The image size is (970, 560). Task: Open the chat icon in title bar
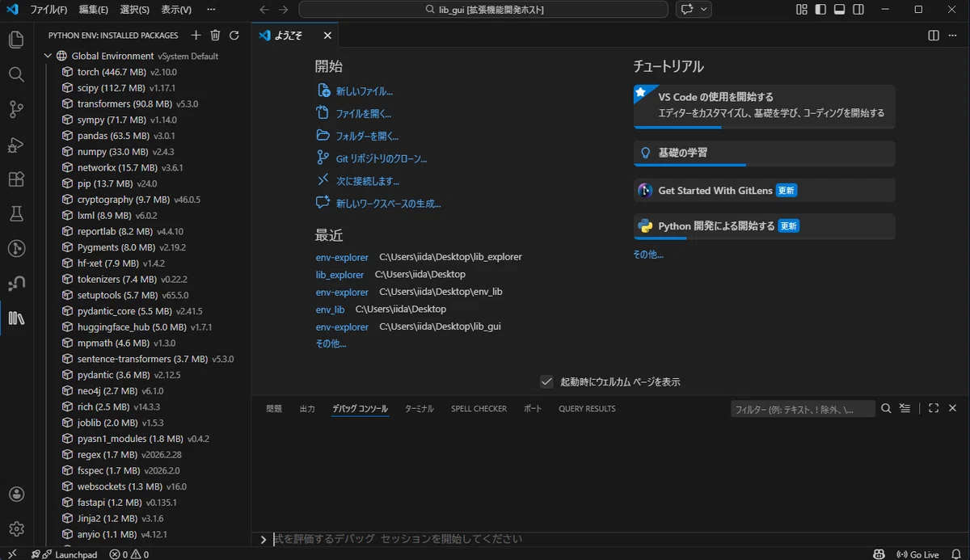[x=688, y=10]
